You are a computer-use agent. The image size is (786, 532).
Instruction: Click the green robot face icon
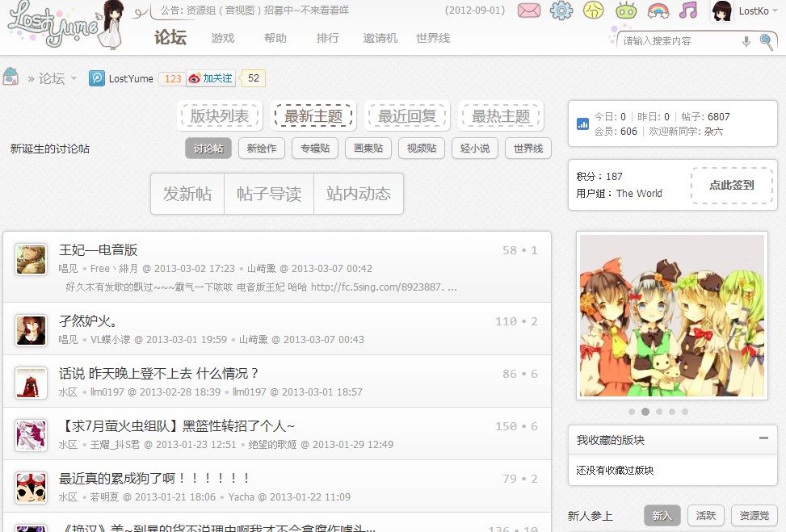(626, 10)
